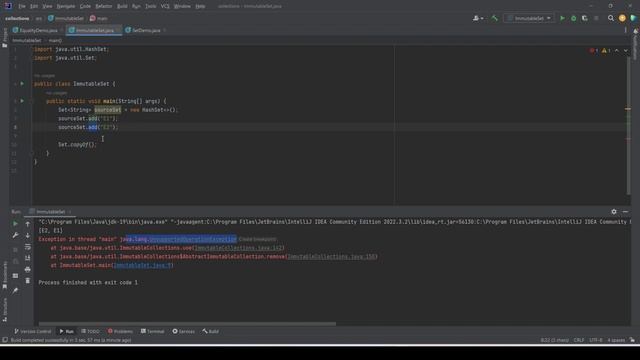Toggle the Project tool window sidebar
Viewport: 640px width, 360px height.
[4, 38]
